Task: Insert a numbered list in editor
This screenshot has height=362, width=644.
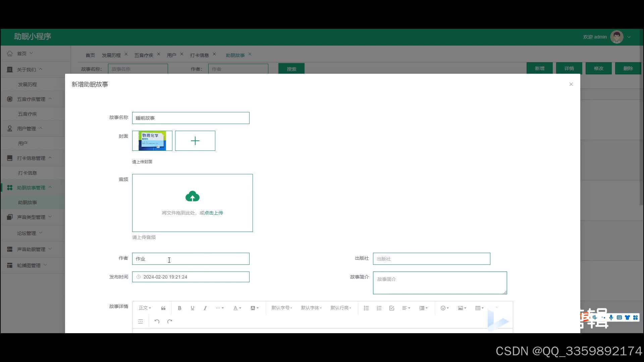Action: click(379, 308)
